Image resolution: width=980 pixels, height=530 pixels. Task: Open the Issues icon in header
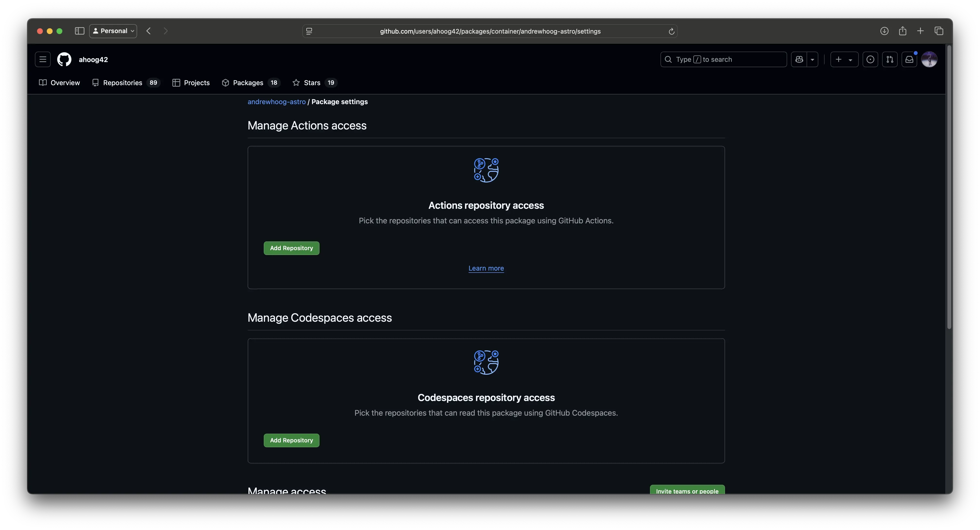click(870, 59)
